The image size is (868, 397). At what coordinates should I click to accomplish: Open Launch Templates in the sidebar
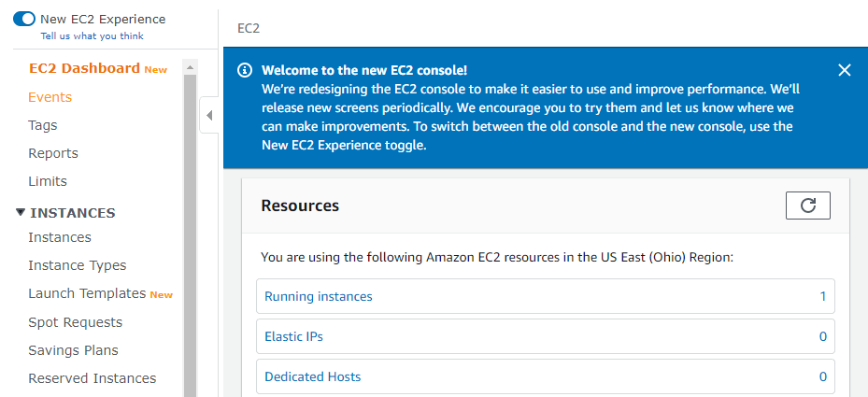tap(87, 293)
